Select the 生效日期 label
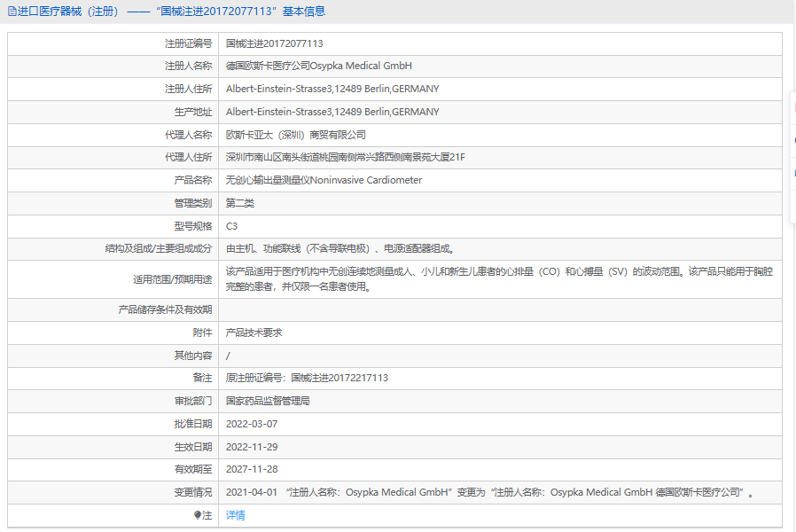This screenshot has width=796, height=532. click(x=193, y=447)
